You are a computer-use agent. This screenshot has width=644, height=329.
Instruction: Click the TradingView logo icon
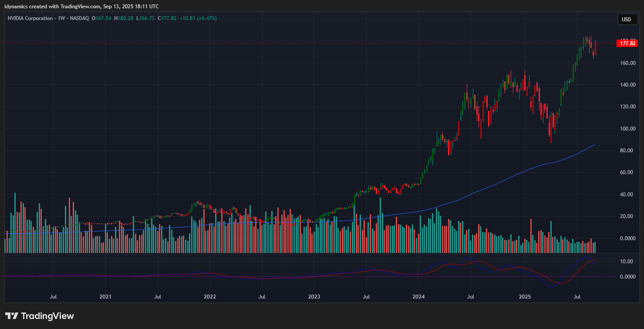point(11,316)
